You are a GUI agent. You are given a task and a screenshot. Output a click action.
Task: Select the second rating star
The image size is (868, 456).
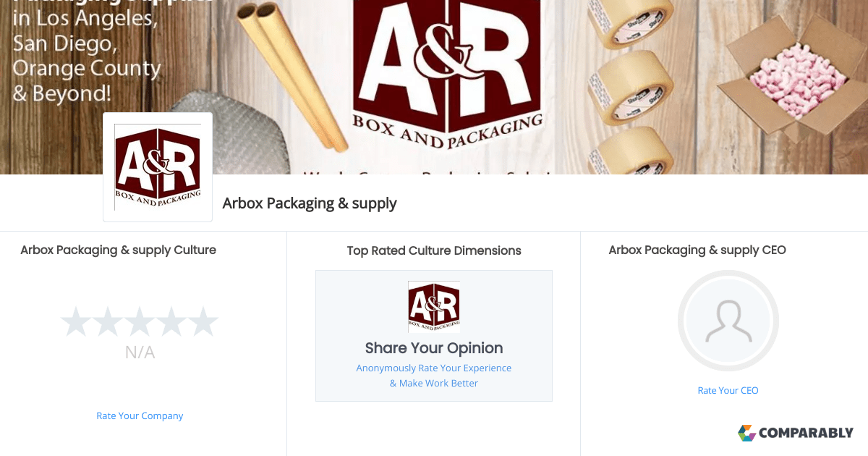(x=107, y=321)
